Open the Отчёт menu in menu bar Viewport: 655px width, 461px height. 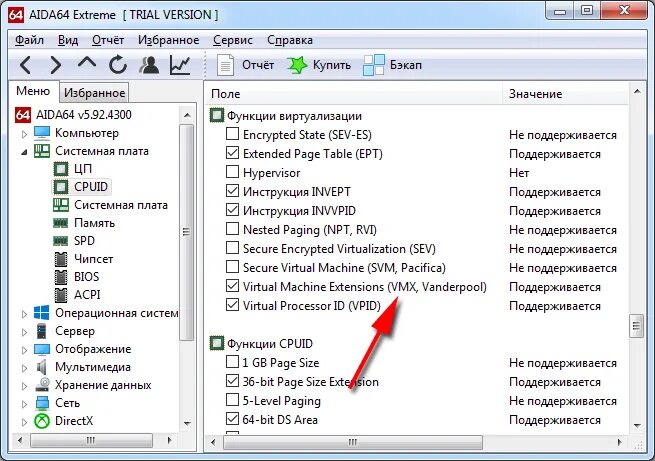[108, 40]
